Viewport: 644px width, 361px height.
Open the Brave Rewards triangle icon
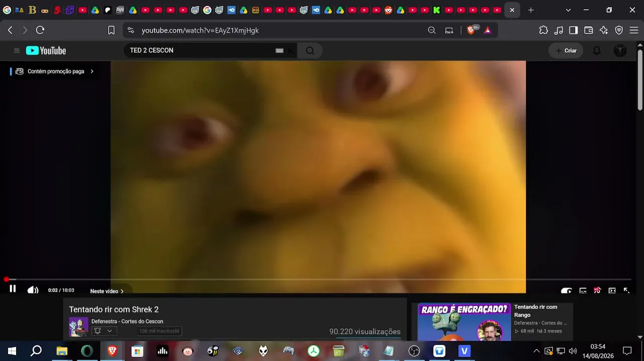[487, 30]
